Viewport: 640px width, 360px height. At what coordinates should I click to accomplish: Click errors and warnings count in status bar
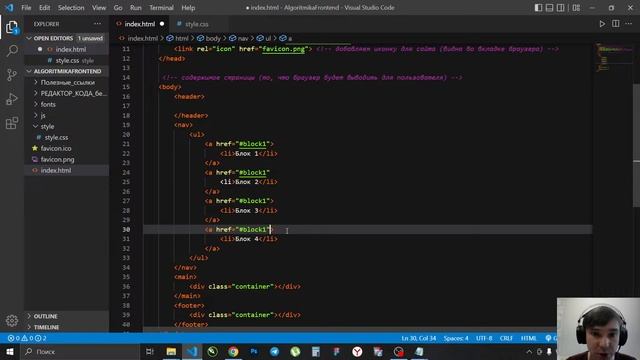[27, 338]
